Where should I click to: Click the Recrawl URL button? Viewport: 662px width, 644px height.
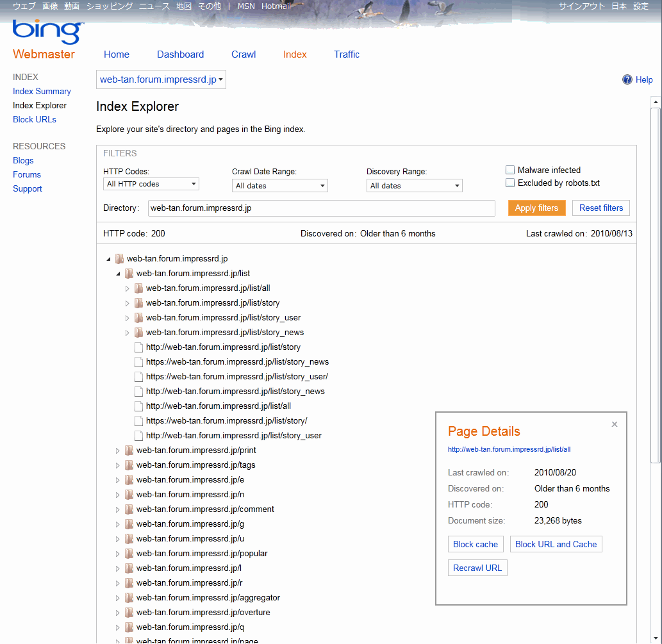click(x=477, y=568)
